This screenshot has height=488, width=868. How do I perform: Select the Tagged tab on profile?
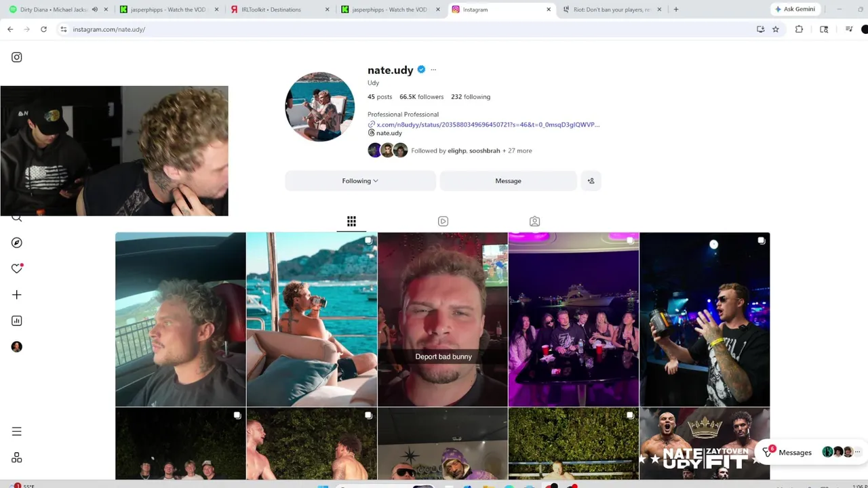pos(534,222)
